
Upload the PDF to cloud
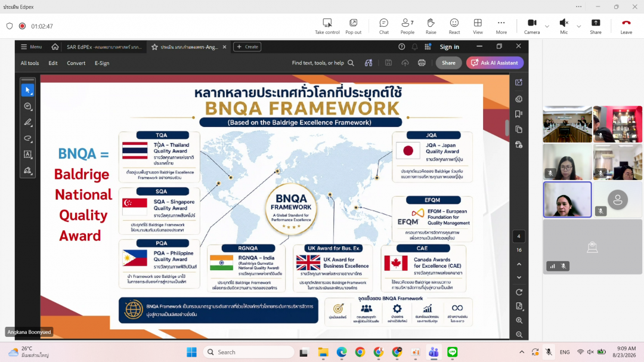point(405,63)
